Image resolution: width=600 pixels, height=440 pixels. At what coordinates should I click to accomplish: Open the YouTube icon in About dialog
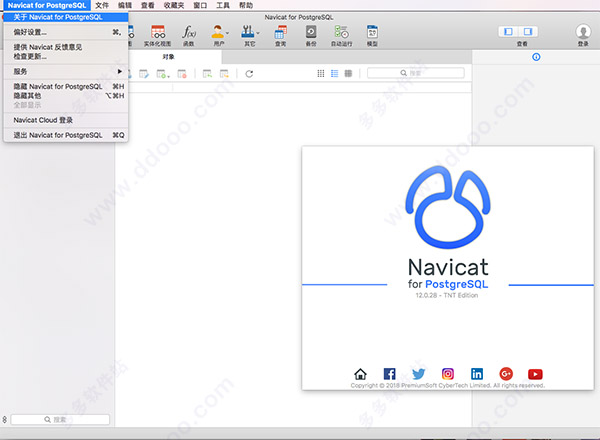click(x=535, y=374)
